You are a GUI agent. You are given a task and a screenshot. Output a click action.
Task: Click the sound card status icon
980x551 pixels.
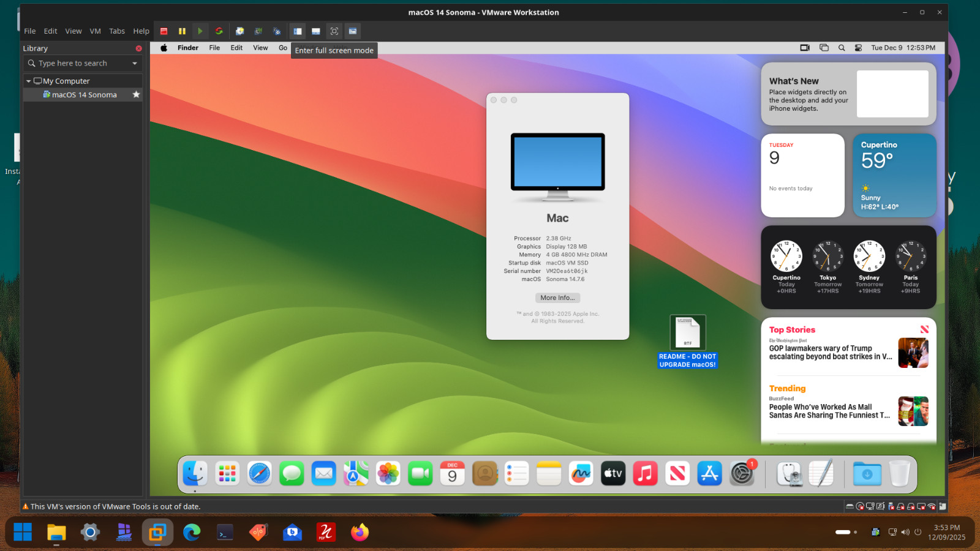[880, 507]
